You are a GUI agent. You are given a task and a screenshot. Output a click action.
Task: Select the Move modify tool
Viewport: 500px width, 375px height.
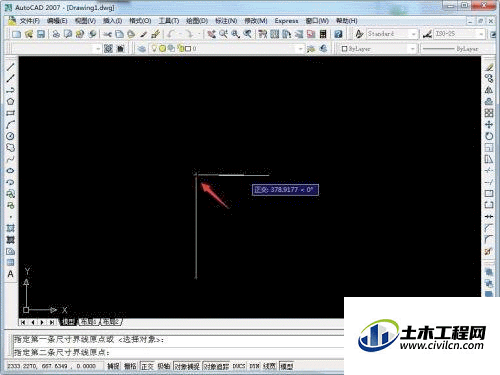489,125
